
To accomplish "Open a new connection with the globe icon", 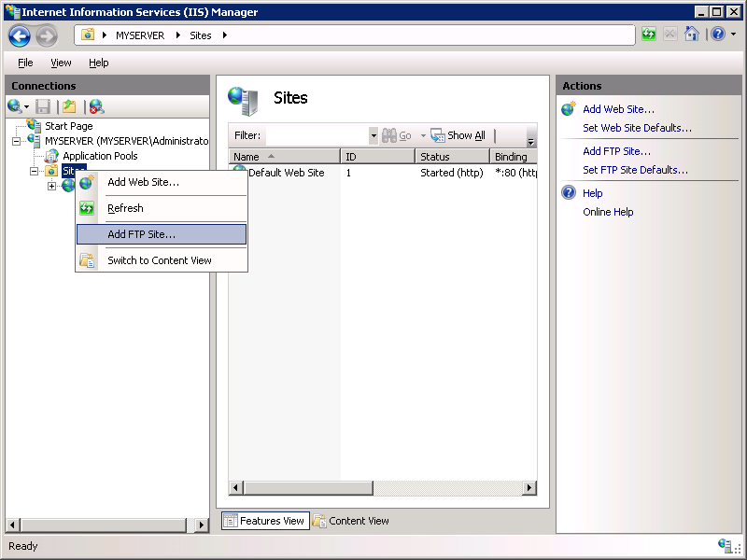I will 12,105.
